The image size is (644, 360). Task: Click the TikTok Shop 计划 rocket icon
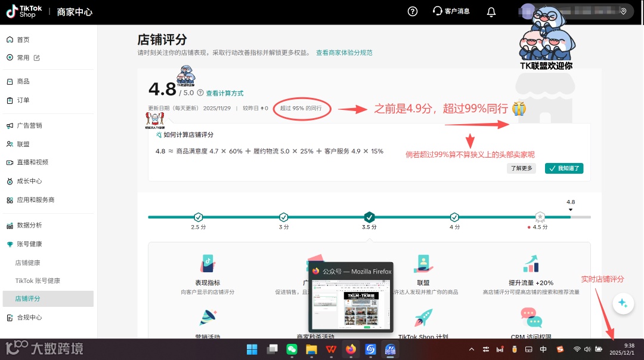423,318
